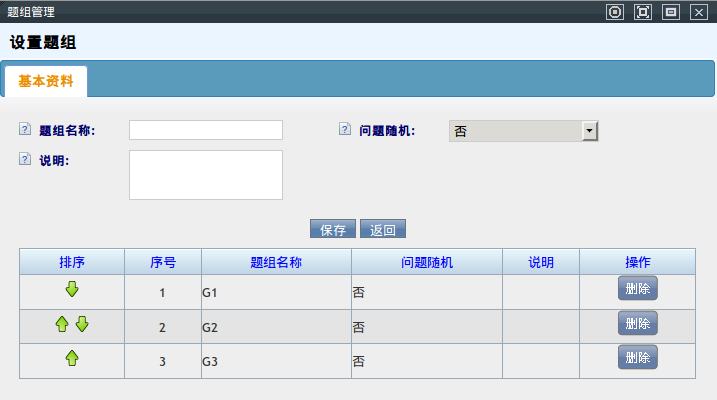Click help icon beside 说明 label
The height and width of the screenshot is (400, 717).
point(25,159)
